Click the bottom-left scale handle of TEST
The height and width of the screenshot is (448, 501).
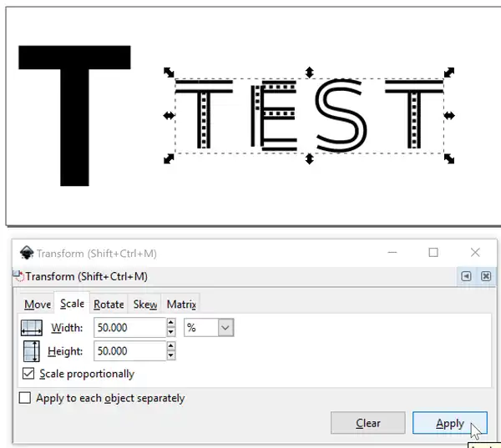point(169,158)
